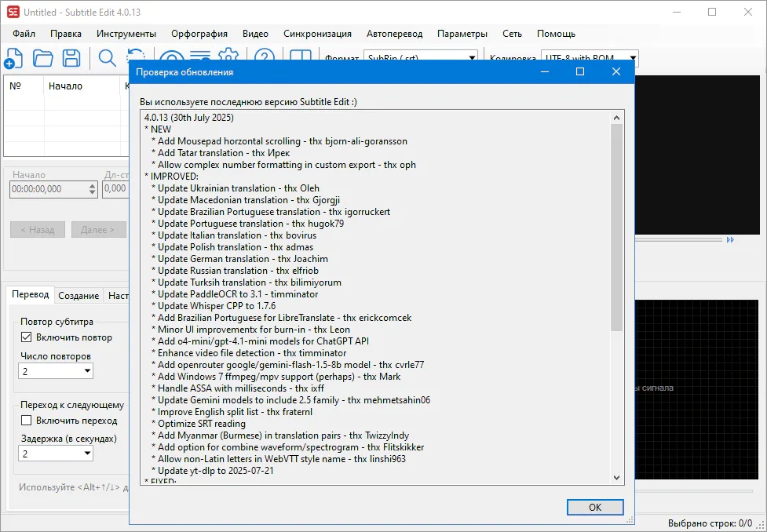
Task: Click the Open file folder icon
Action: coord(42,58)
